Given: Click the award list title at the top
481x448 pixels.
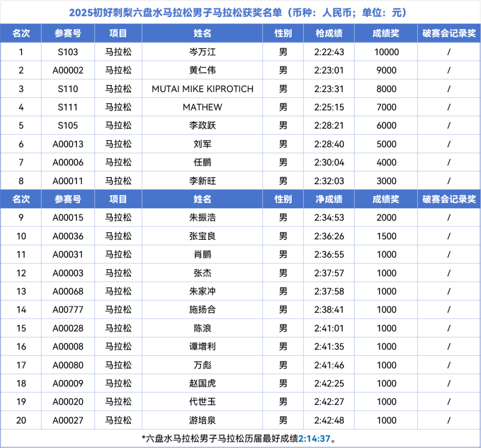Looking at the screenshot, I should click(x=241, y=13).
